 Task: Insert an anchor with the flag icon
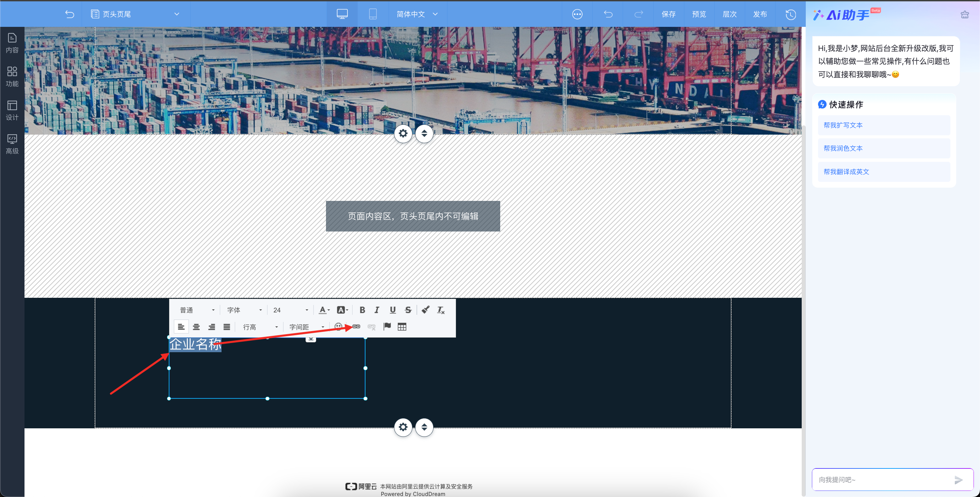coord(387,326)
